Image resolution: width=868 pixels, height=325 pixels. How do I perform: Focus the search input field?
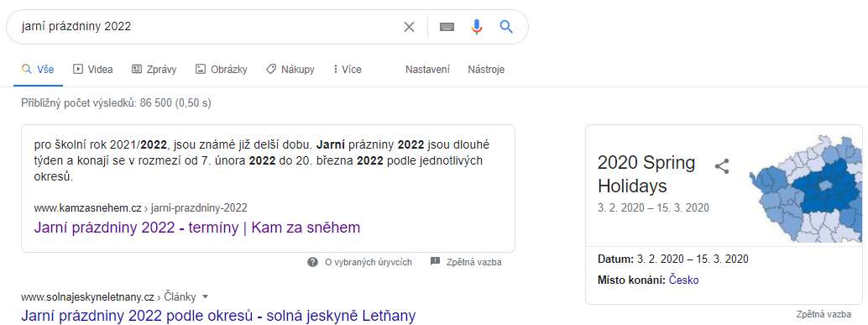pos(211,27)
